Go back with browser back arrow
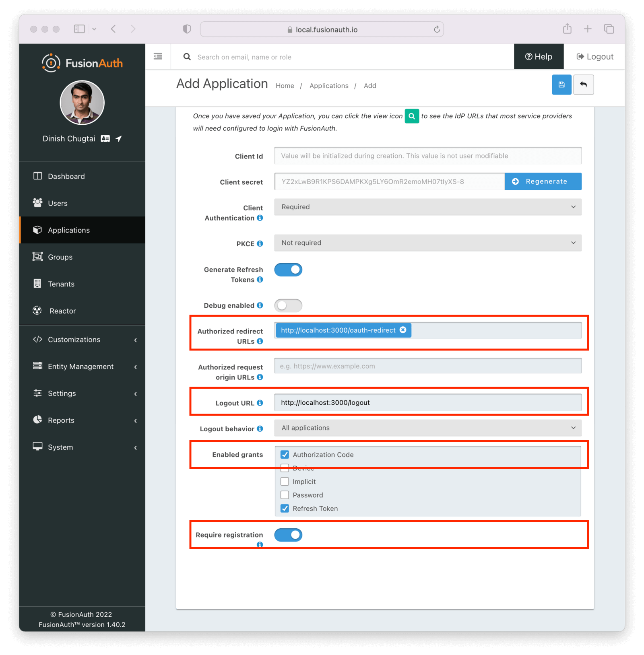 [114, 29]
